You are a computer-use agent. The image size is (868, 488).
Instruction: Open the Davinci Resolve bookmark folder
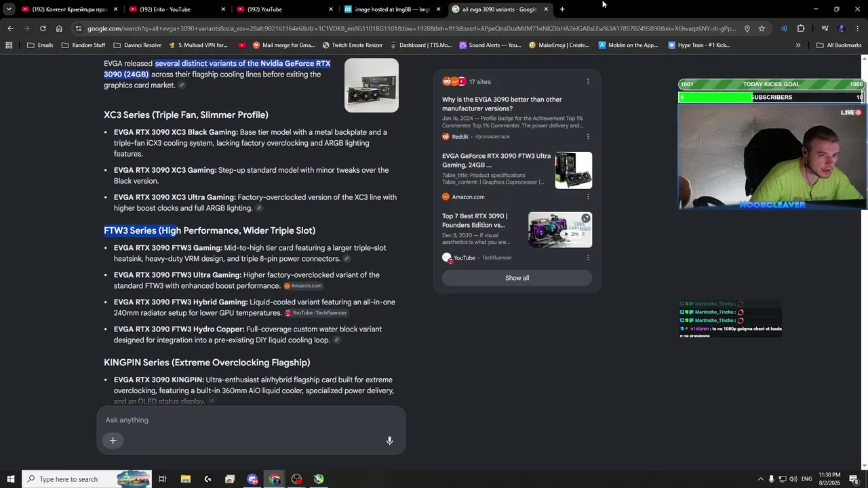tap(138, 45)
